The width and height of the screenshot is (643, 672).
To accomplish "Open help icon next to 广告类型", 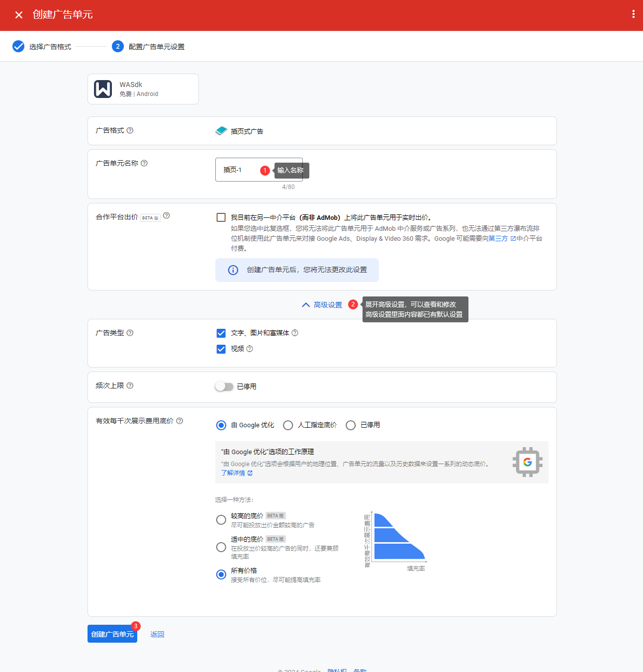I will tap(130, 333).
